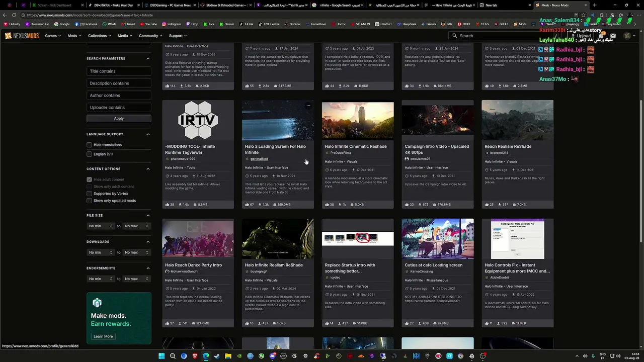The height and width of the screenshot is (362, 644).
Task: Open the Gemini bookmark
Action: 428,24
